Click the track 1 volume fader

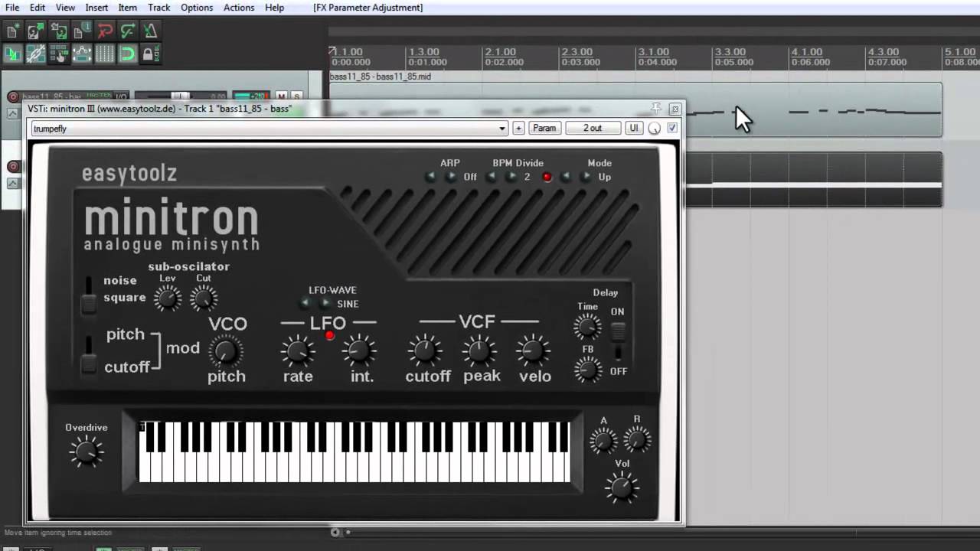(180, 96)
